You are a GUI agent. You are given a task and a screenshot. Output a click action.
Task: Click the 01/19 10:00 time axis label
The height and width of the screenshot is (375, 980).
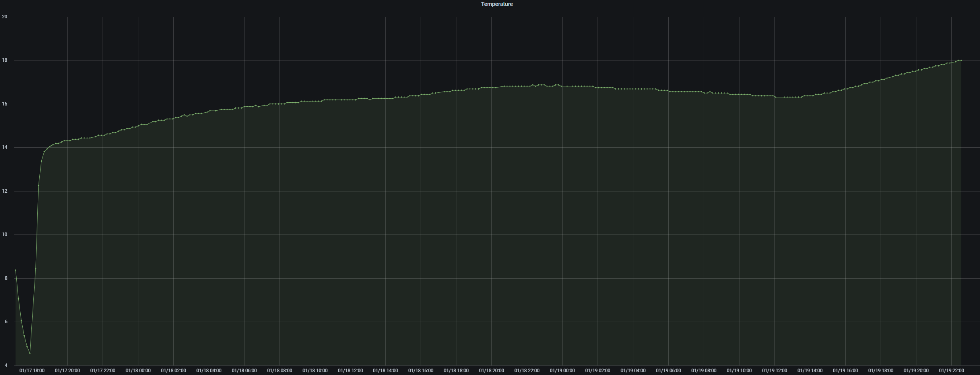coord(739,371)
